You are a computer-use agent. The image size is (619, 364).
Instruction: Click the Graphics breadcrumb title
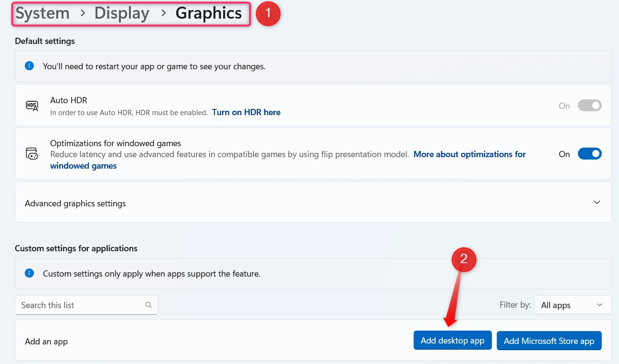click(209, 13)
